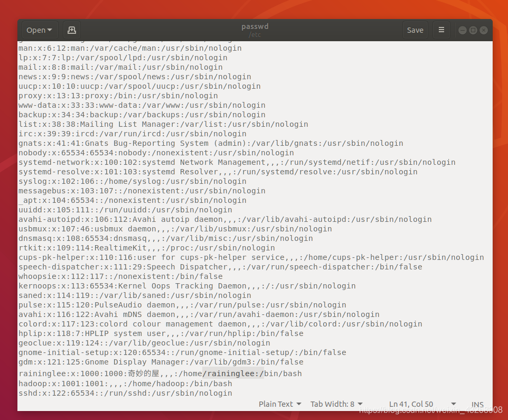Maximize the gedit window
Screen dimensions: 508x420
473,30
